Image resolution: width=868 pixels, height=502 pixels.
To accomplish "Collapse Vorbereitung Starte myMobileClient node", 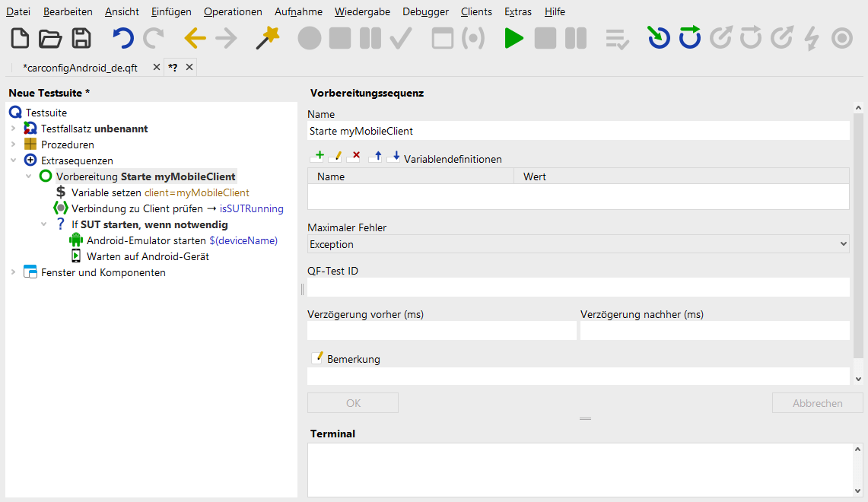I will [x=28, y=176].
